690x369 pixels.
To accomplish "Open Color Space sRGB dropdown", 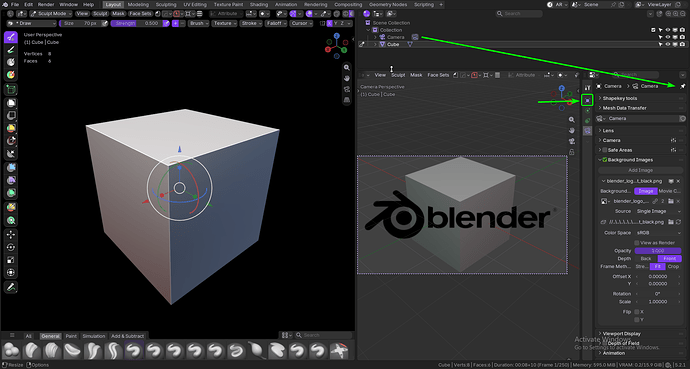I will coord(658,233).
